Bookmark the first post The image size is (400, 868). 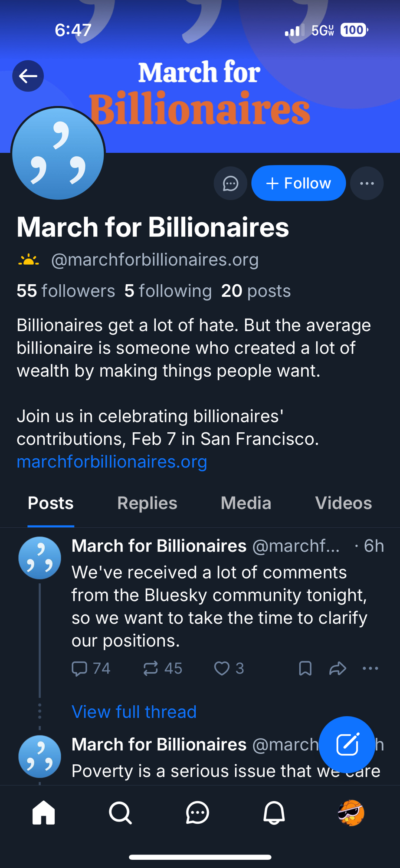(x=305, y=668)
